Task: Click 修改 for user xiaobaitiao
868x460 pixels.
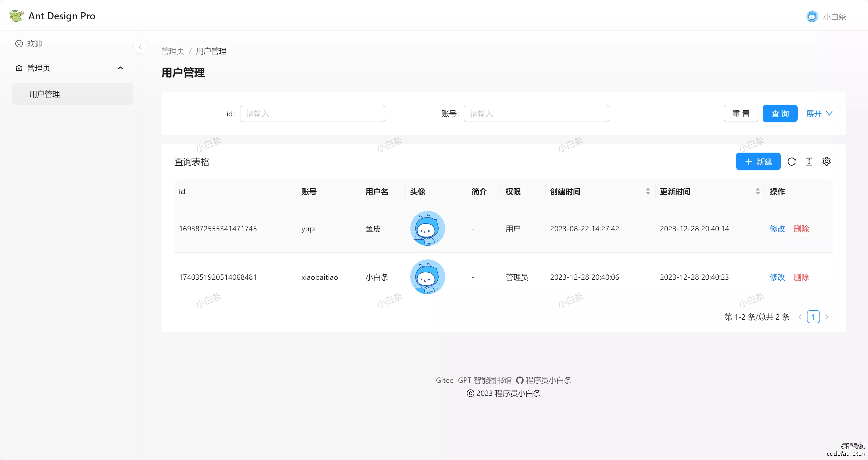Action: (x=777, y=277)
